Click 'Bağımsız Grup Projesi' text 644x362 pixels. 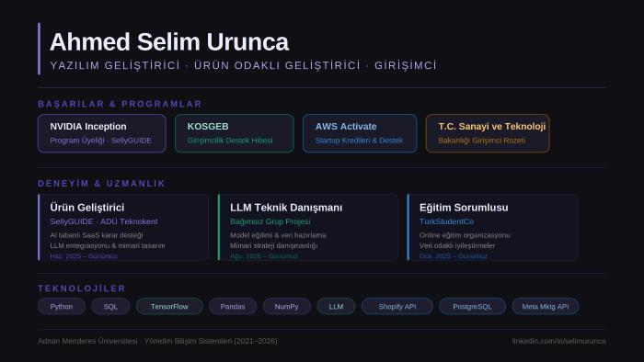(270, 221)
